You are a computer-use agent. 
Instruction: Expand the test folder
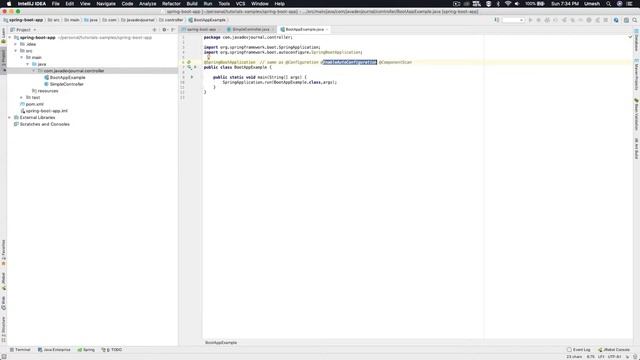point(22,98)
